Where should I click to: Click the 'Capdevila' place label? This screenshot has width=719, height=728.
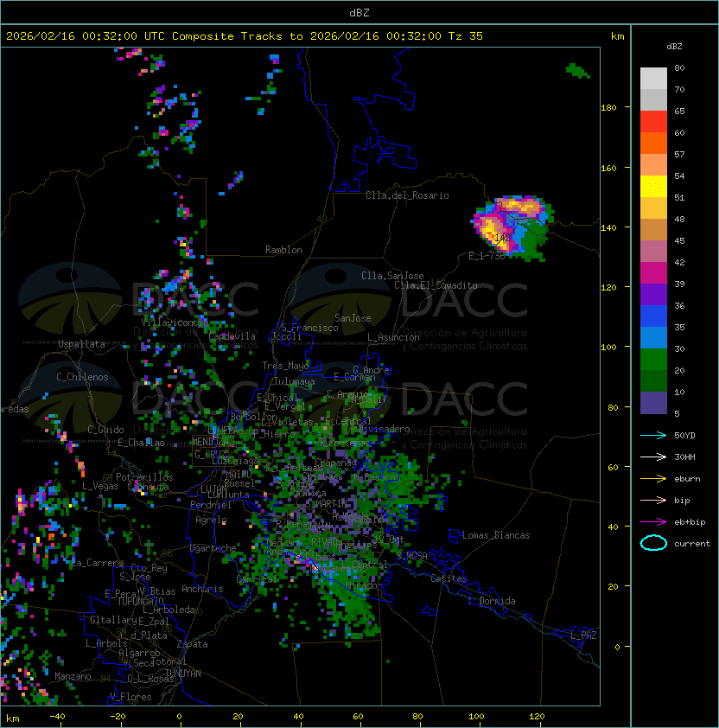(232, 336)
